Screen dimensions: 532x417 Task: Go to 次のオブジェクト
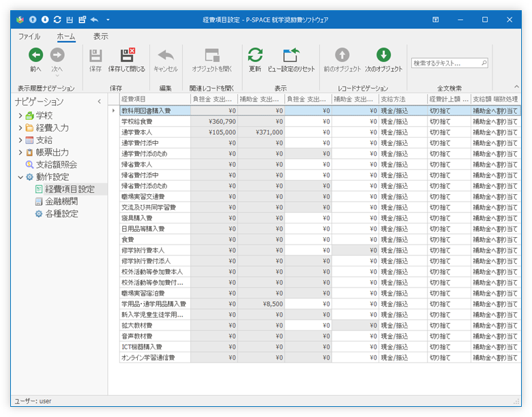383,61
